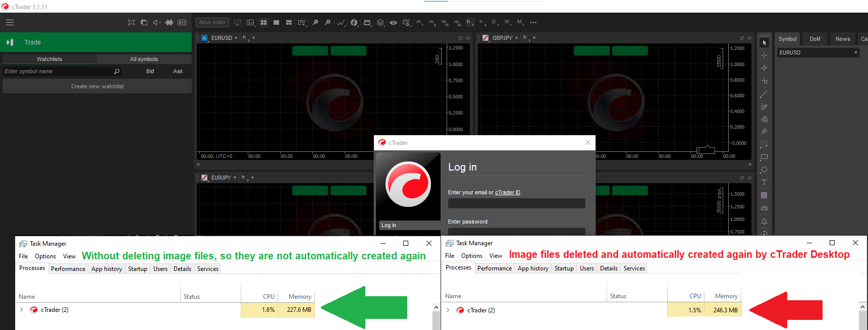Select the pencil freehand drawing tool

point(764,106)
